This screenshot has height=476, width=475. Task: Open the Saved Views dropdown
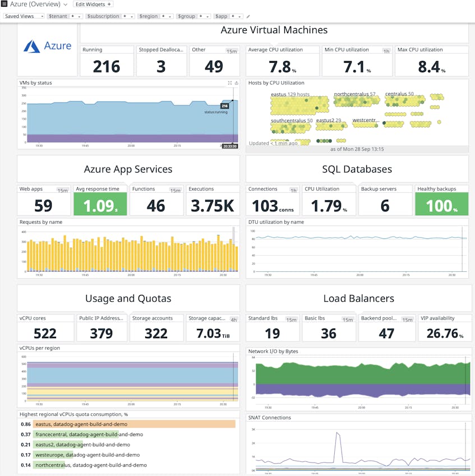(x=24, y=16)
